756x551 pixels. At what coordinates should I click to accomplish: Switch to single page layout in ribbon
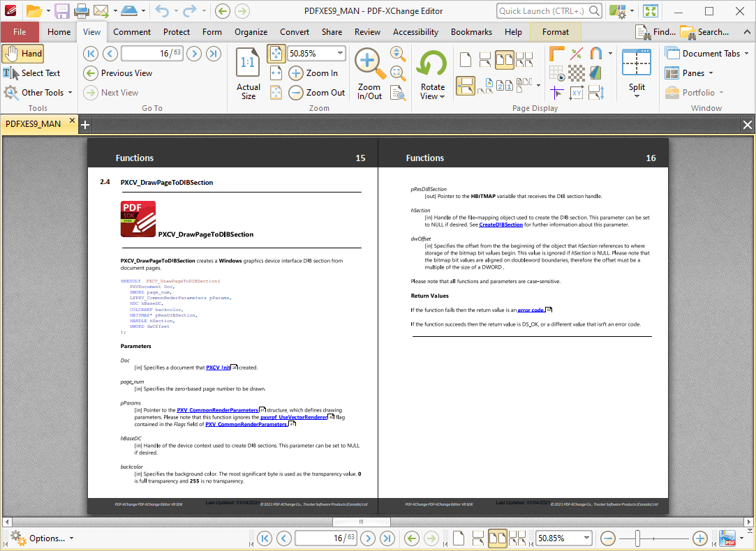[x=465, y=61]
